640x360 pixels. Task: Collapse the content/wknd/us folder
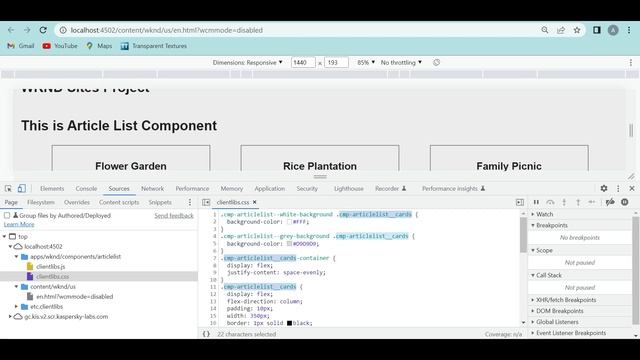click(16, 287)
